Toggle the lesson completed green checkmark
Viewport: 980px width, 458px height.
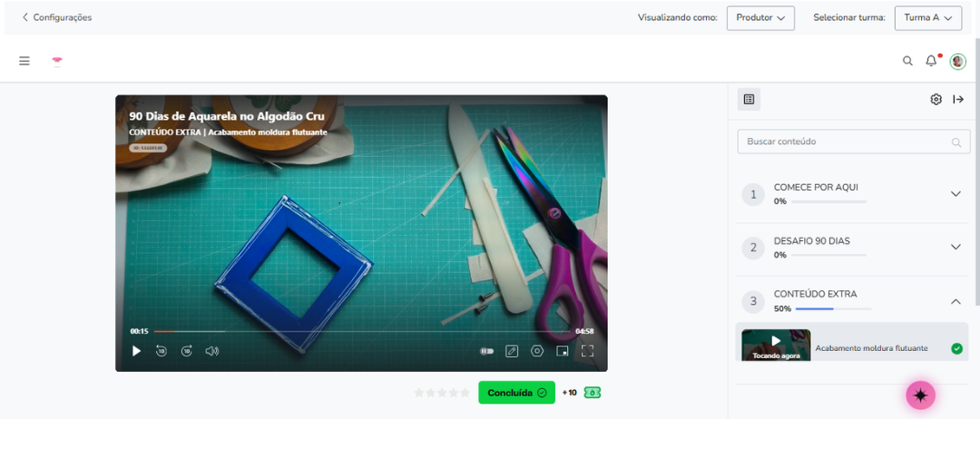click(x=956, y=348)
